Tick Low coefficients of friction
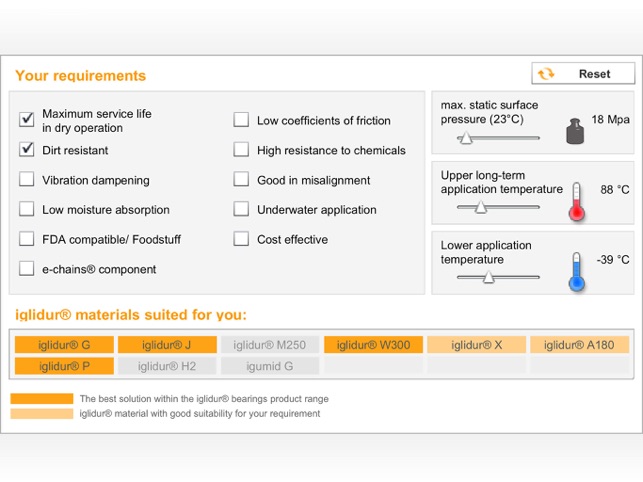Screen dimensions: 643x482 click(241, 120)
